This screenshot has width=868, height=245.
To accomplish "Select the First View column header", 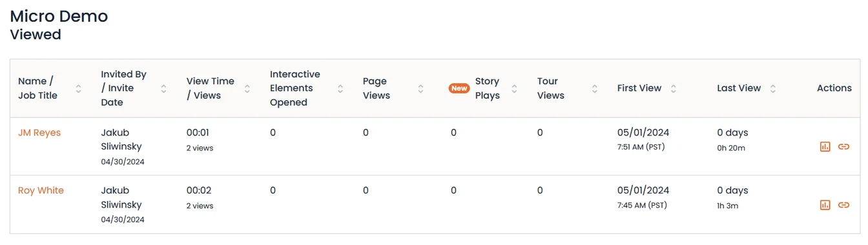I will (x=639, y=88).
